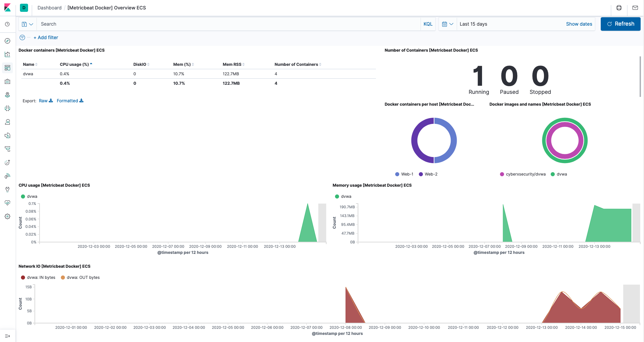This screenshot has height=342, width=644.
Task: Open the space selector avatar D
Action: coord(24,7)
